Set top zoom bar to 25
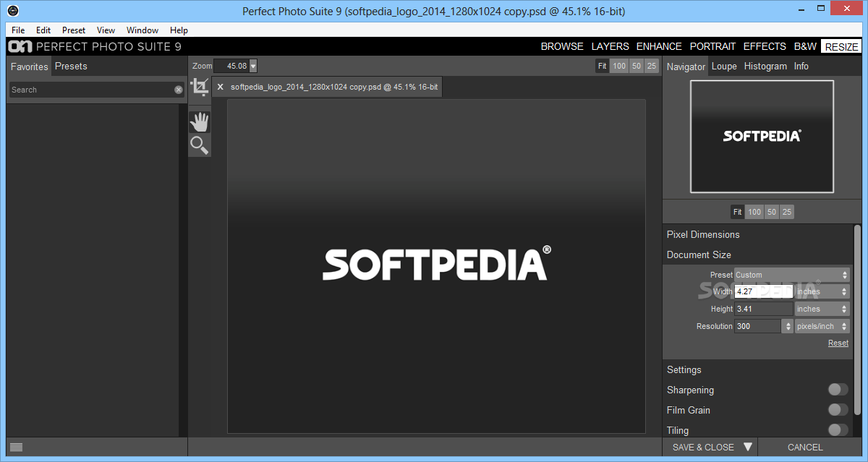 [x=652, y=66]
